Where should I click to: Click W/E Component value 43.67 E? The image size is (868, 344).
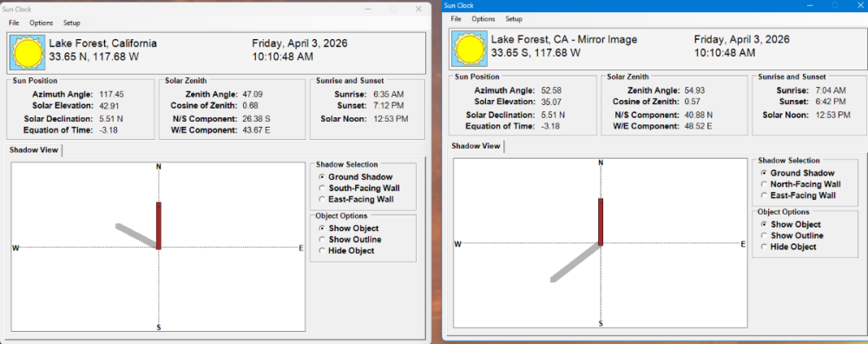(256, 130)
